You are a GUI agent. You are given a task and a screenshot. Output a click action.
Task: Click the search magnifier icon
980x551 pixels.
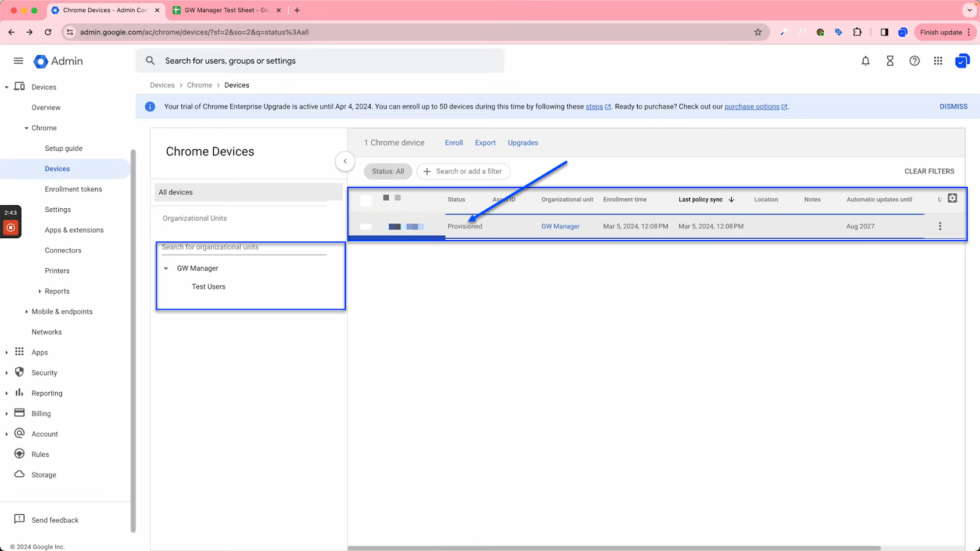(150, 61)
